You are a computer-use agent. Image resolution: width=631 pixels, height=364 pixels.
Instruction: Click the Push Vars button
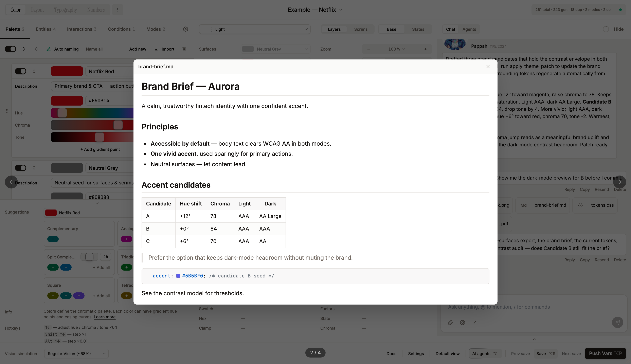click(605, 353)
